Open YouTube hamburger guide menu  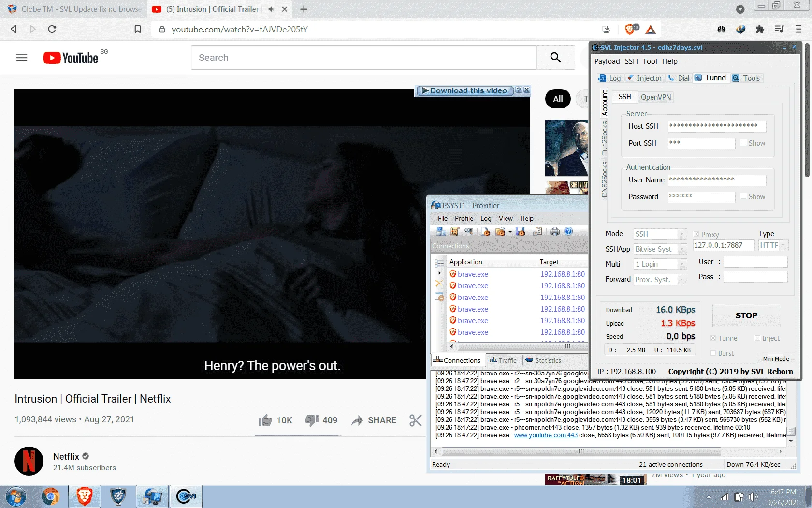[22, 58]
